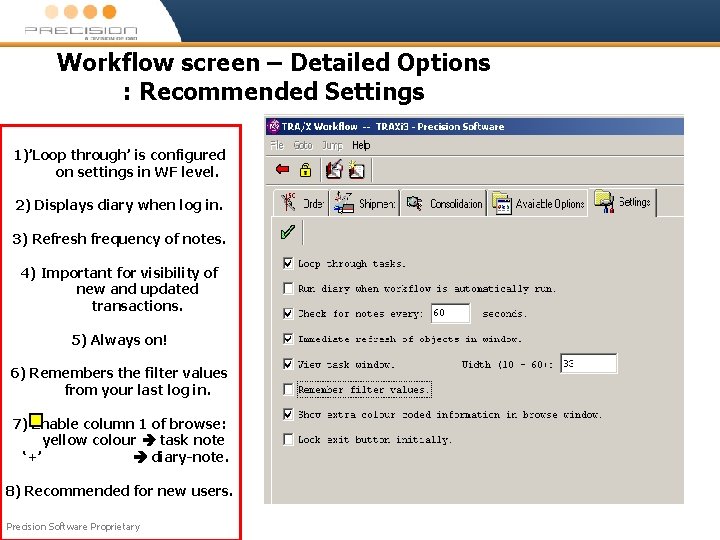Click the green checkmark apply icon
The height and width of the screenshot is (540, 720).
click(287, 232)
